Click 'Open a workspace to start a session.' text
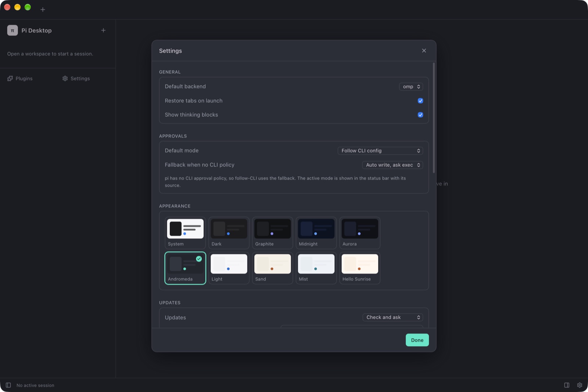This screenshot has height=392, width=588. pyautogui.click(x=50, y=54)
